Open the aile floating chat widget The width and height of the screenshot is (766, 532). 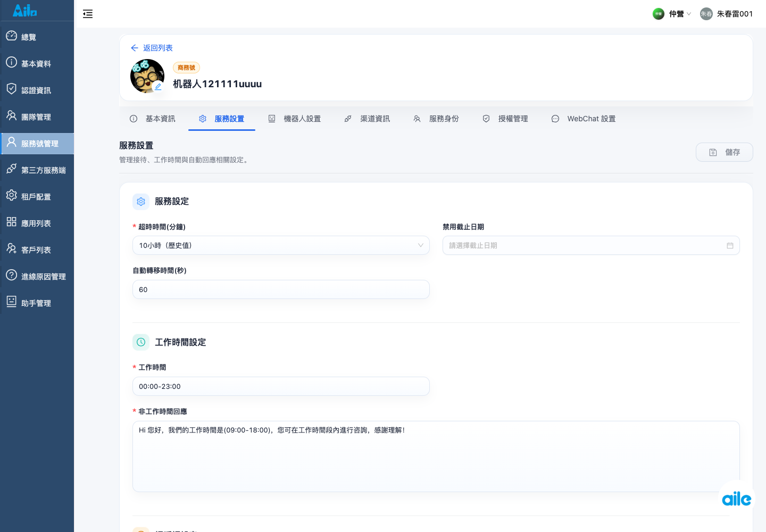pyautogui.click(x=737, y=498)
